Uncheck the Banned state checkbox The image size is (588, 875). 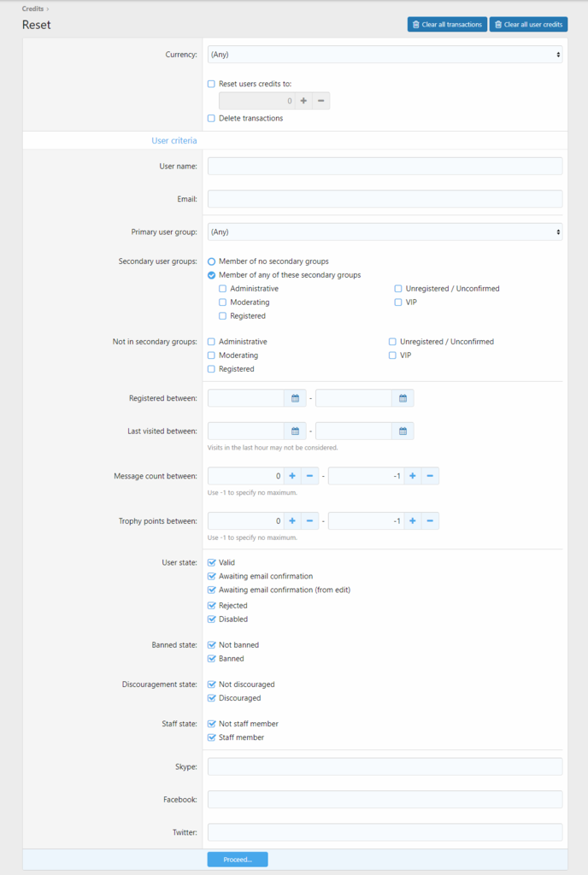tap(212, 659)
